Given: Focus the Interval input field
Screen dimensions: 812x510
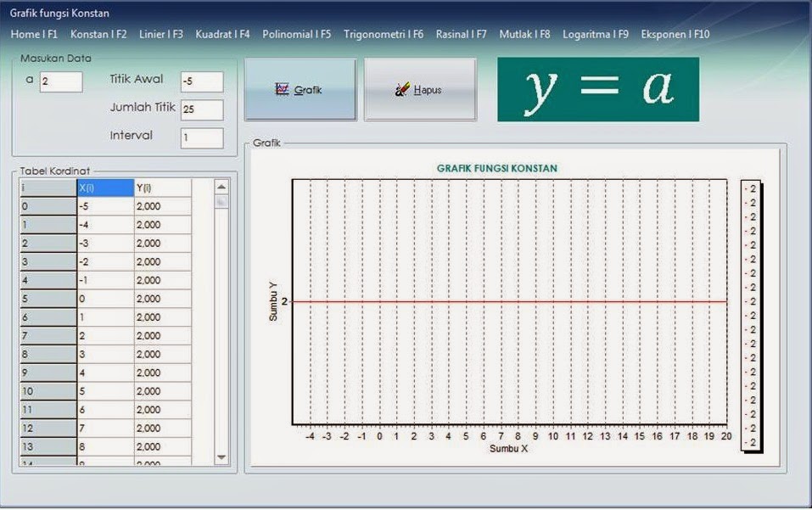Looking at the screenshot, I should (202, 138).
